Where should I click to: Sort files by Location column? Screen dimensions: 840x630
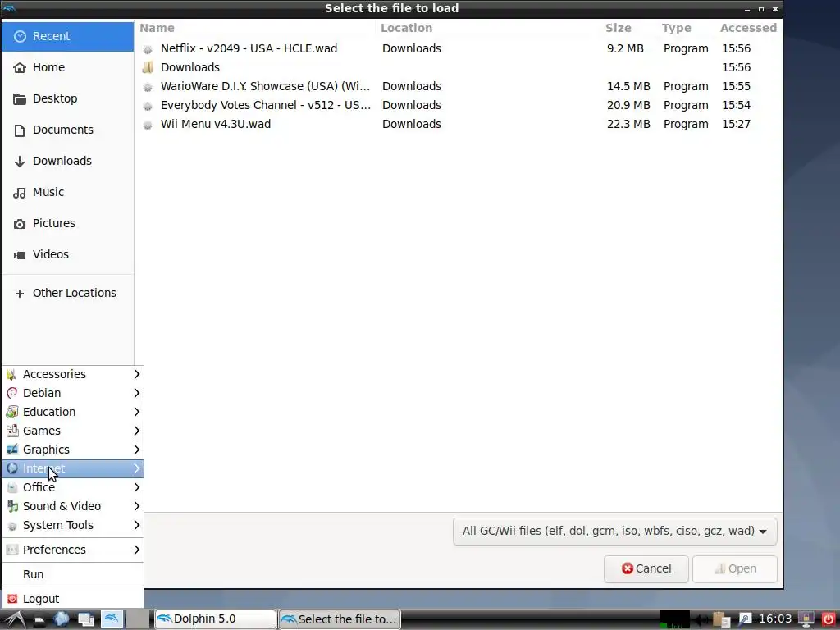(x=406, y=28)
